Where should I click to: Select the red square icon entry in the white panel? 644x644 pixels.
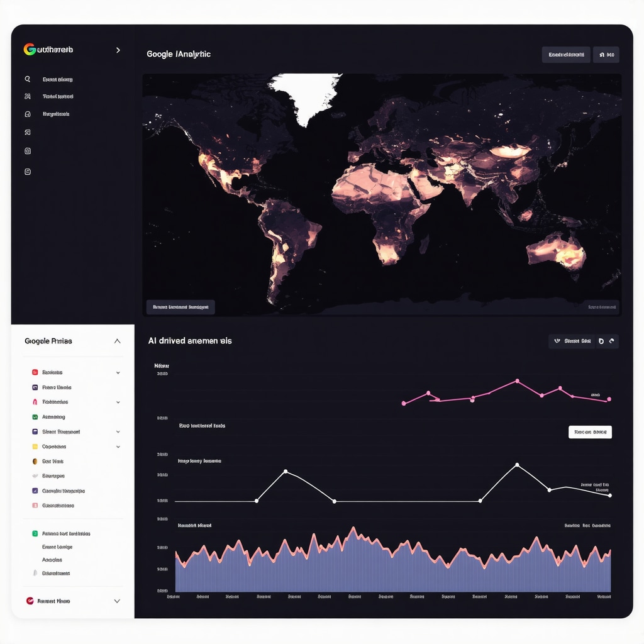pos(35,372)
